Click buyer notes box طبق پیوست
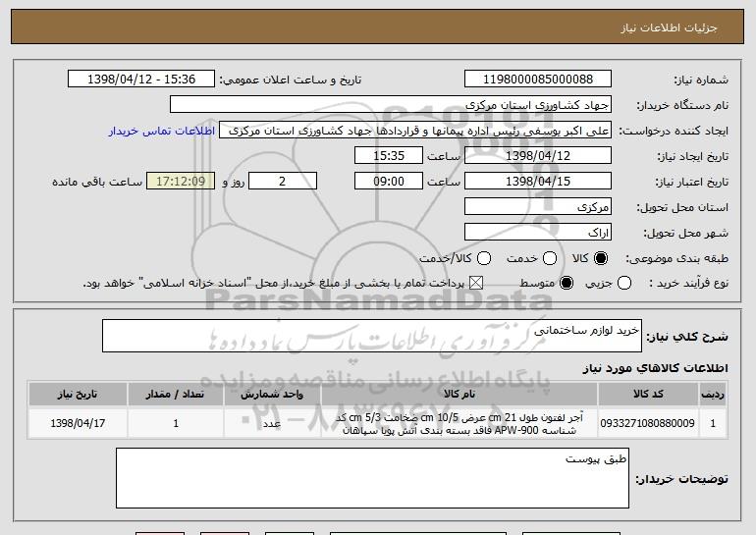This screenshot has width=756, height=535. 372,478
